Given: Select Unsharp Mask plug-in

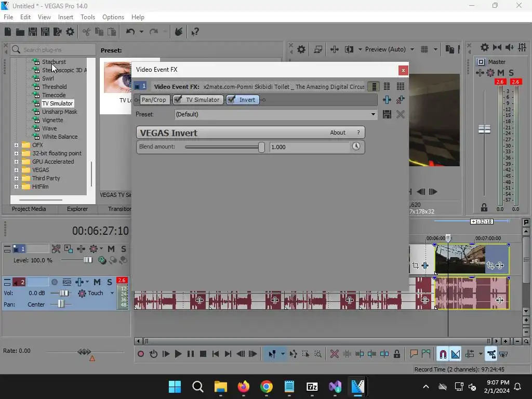Looking at the screenshot, I should coord(60,112).
